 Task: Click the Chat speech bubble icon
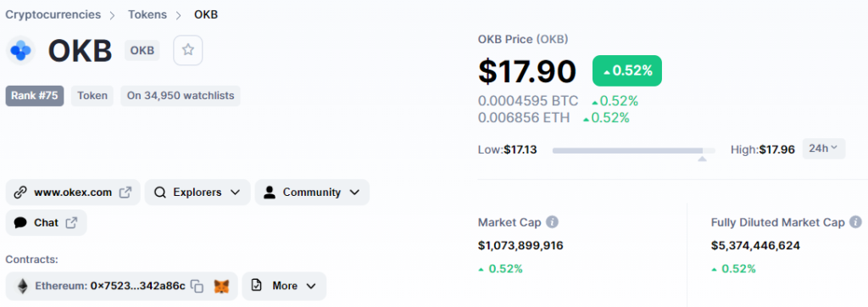coord(20,223)
